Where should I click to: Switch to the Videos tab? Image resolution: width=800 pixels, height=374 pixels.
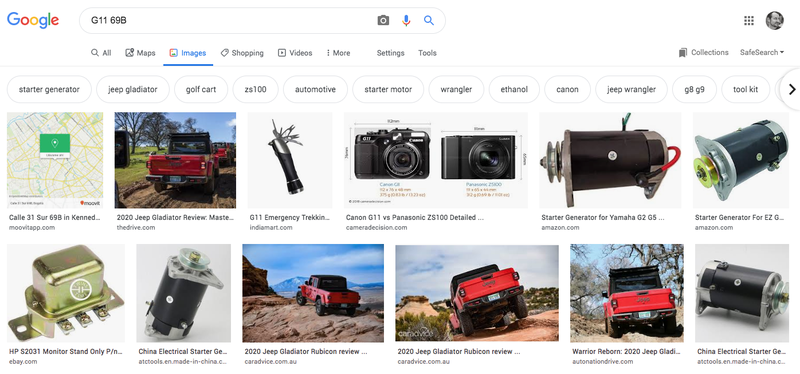(x=295, y=53)
